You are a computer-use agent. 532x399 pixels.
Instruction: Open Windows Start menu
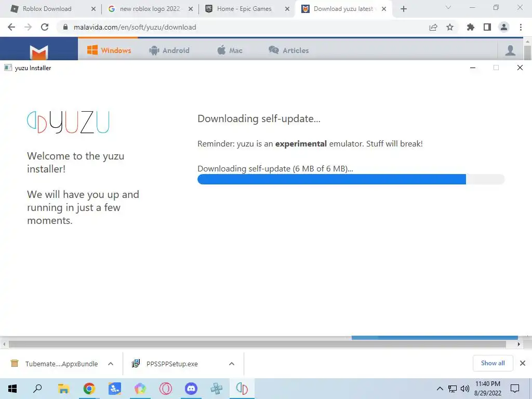click(12, 389)
